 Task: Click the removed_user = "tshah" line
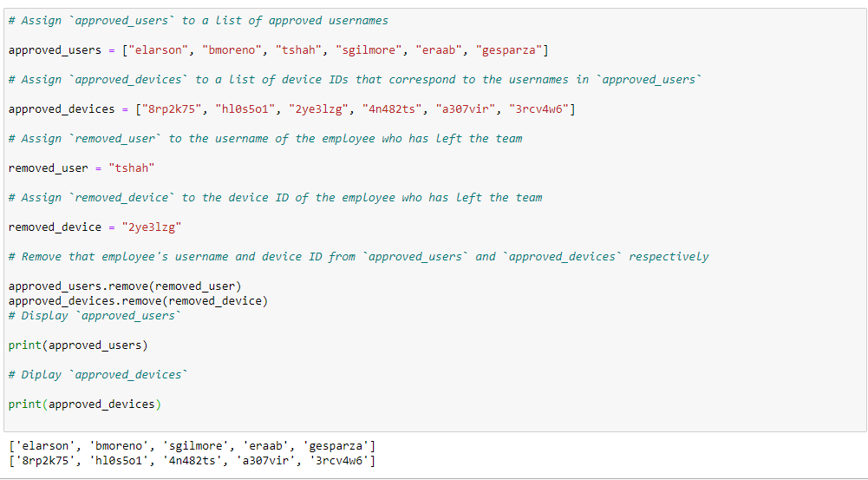coord(82,168)
